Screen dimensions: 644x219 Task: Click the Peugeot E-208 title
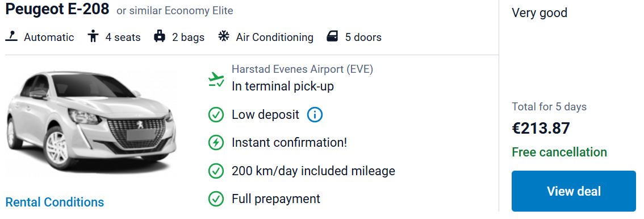tap(57, 9)
